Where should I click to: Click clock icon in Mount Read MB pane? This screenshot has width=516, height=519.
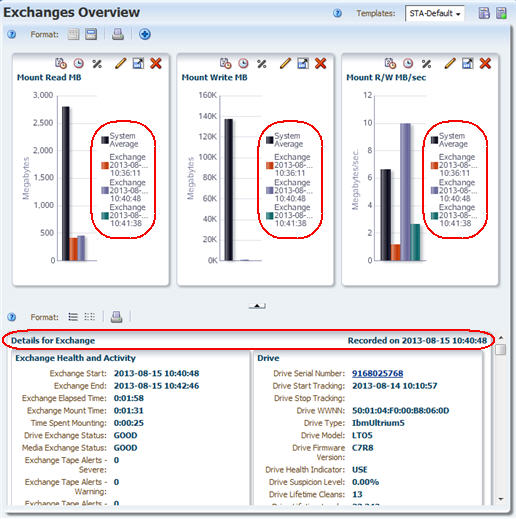79,63
